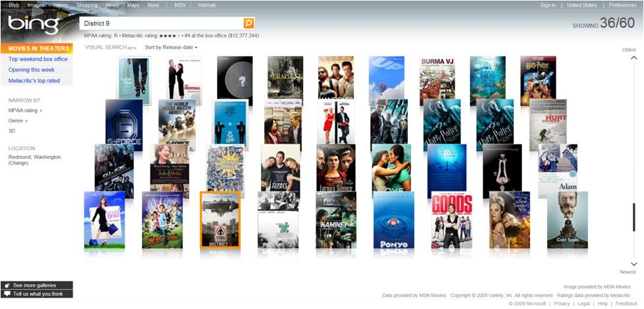
Task: Open Opening this week list
Action: (x=32, y=70)
